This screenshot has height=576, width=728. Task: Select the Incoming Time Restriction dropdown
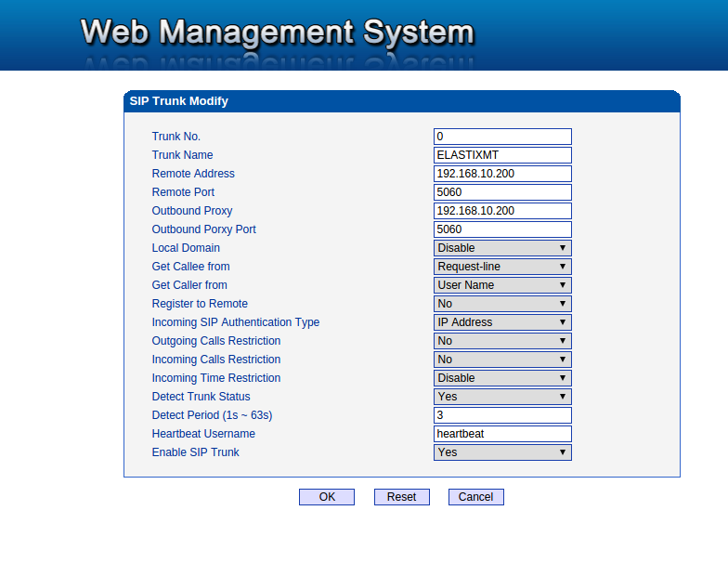502,378
